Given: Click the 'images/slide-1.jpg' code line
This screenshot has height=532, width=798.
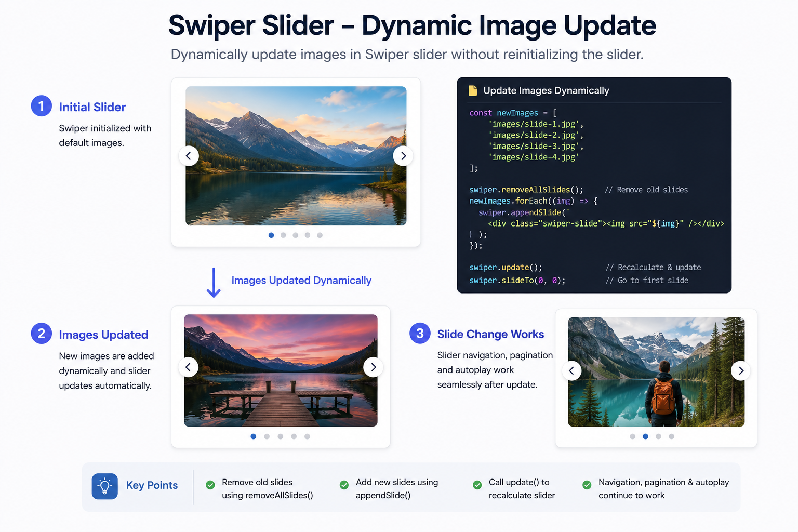Looking at the screenshot, I should tap(536, 124).
